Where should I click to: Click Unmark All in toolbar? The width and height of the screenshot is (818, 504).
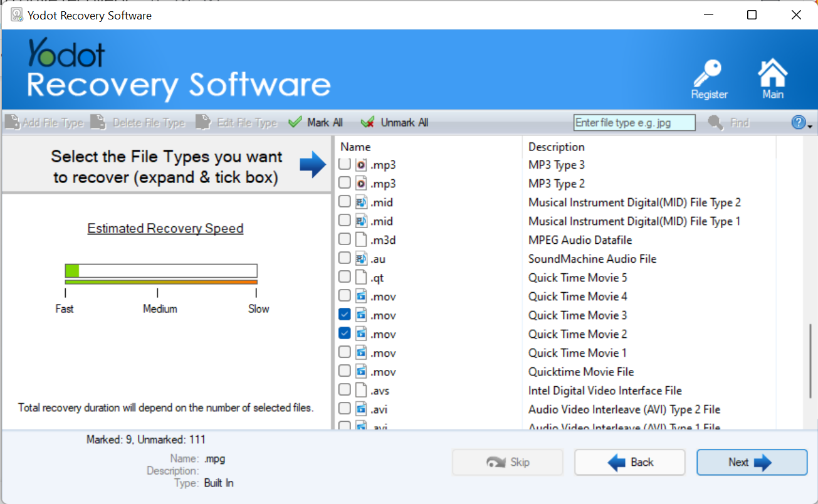394,123
